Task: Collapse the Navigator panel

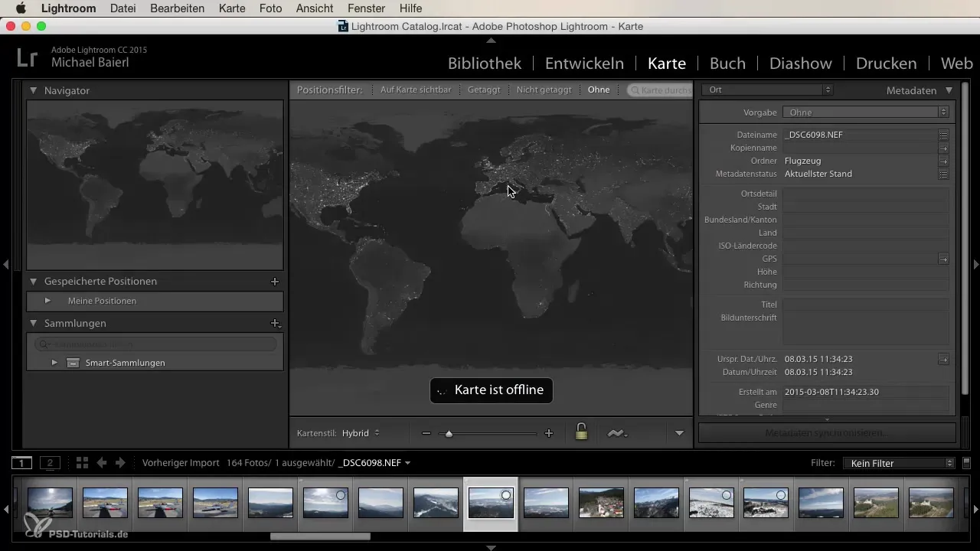Action: point(33,90)
